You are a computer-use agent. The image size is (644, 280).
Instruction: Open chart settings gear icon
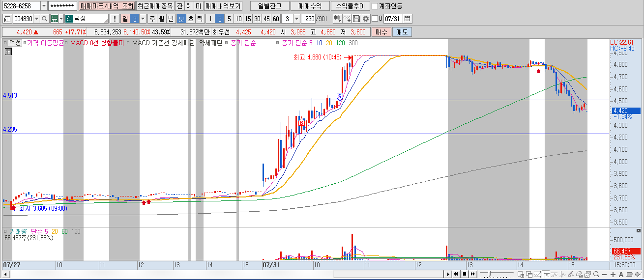366,19
